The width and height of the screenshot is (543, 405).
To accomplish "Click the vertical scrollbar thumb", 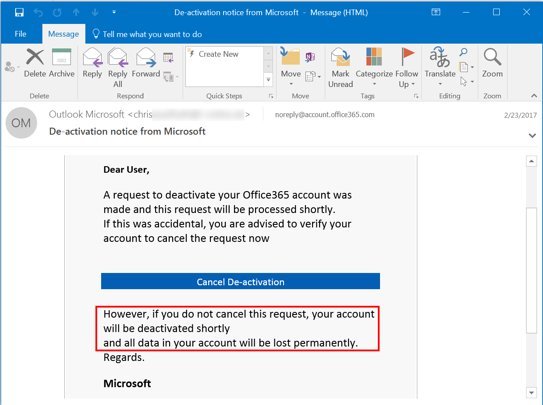I will click(531, 270).
